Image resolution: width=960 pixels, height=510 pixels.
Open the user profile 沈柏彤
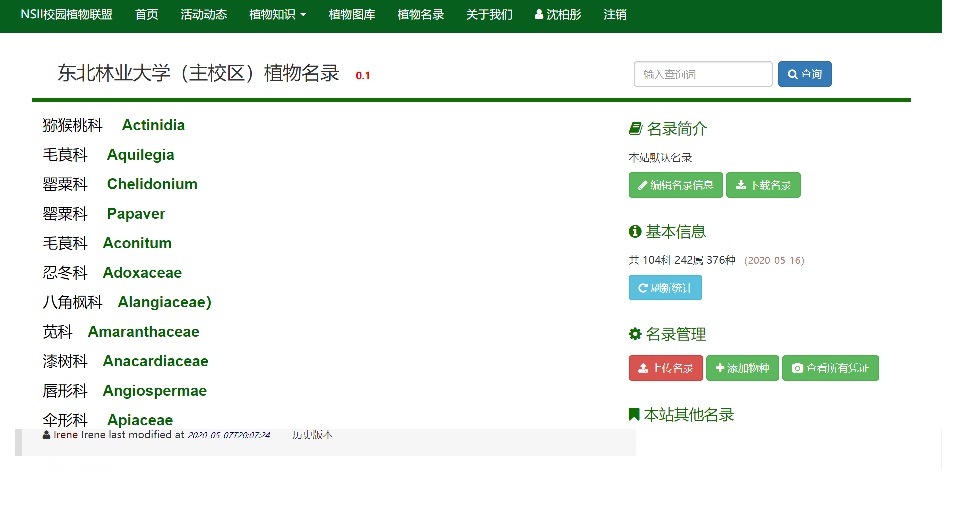(x=557, y=15)
